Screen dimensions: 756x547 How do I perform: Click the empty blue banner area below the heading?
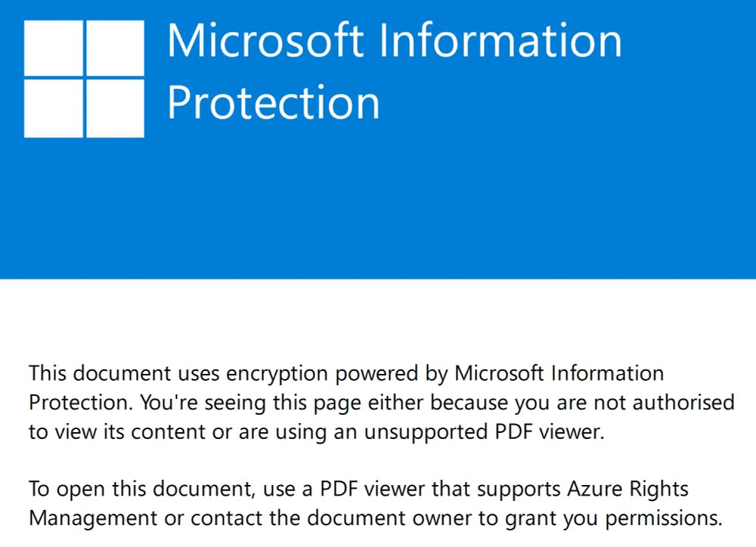point(378,212)
